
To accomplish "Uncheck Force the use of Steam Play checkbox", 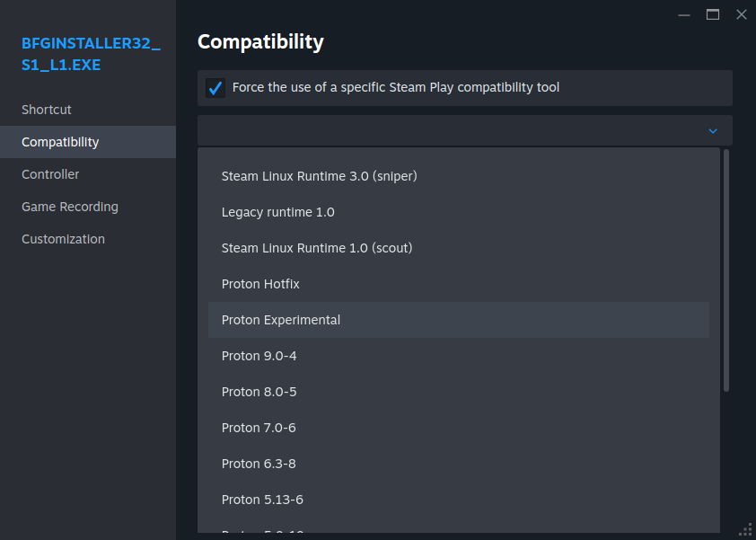I will click(215, 88).
